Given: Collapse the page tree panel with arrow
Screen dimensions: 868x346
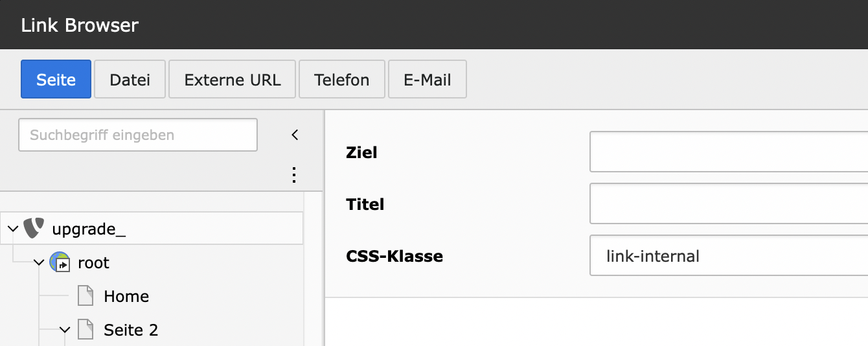Looking at the screenshot, I should click(x=295, y=135).
